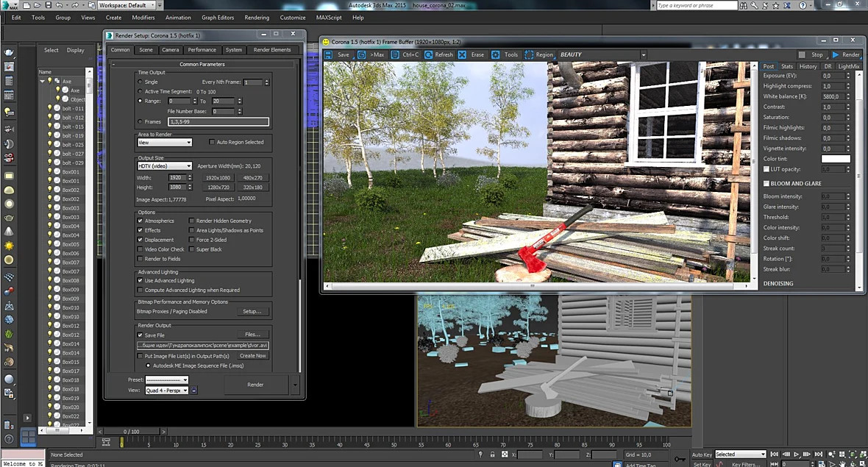
Task: Click the Files... button in Render Output
Action: tap(252, 335)
